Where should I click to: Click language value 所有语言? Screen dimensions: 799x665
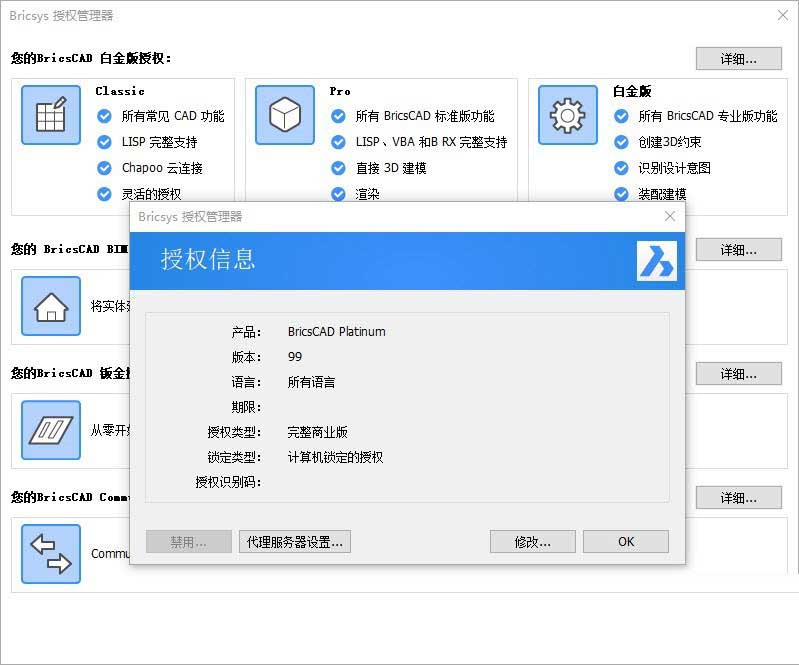pyautogui.click(x=311, y=382)
